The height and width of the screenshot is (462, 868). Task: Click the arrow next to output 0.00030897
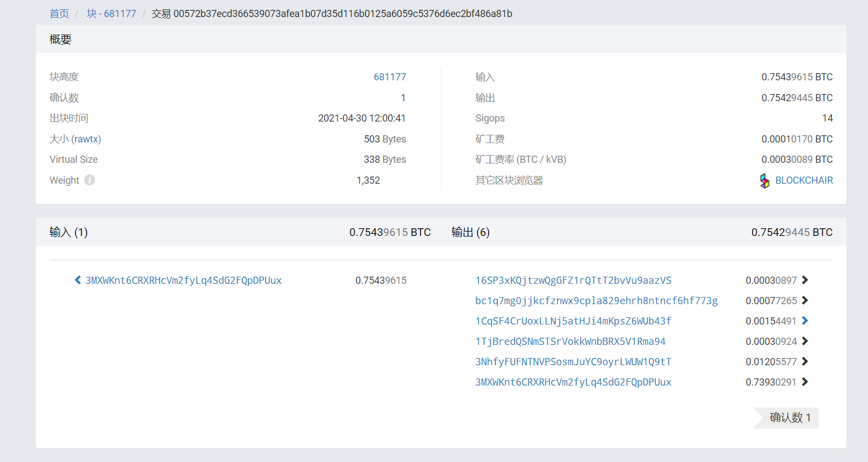coord(805,280)
